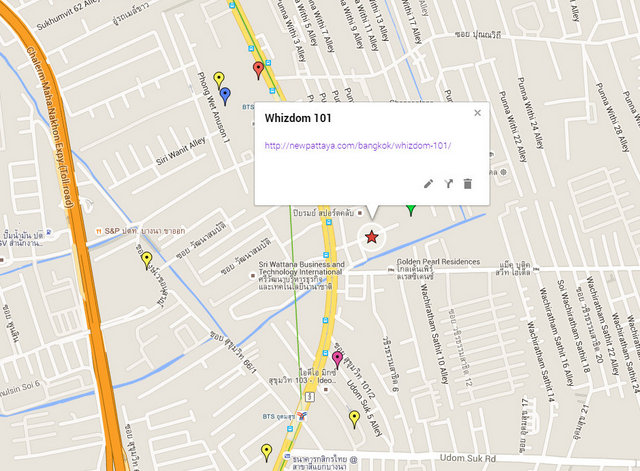Click the gas station icon at far left
The height and width of the screenshot is (471, 640).
49,233
